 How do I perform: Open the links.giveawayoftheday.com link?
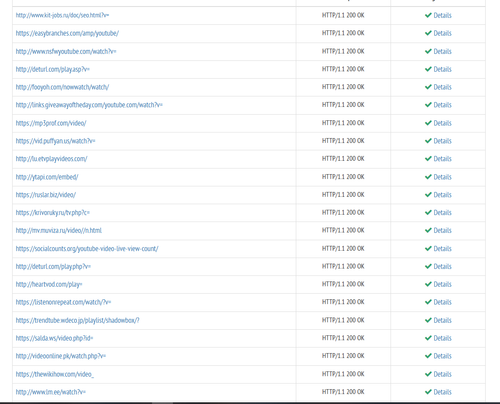tap(89, 105)
